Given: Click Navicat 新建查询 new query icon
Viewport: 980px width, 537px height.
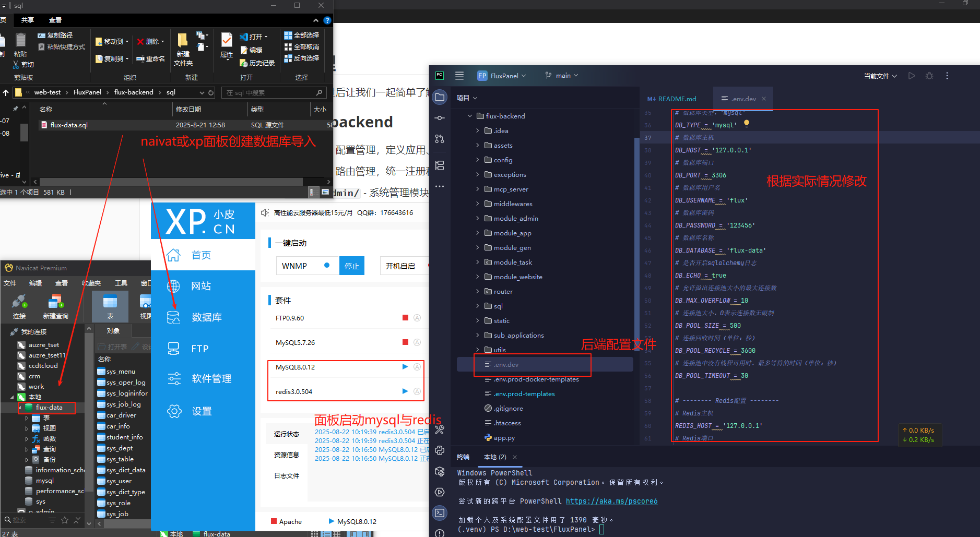Looking at the screenshot, I should (55, 306).
